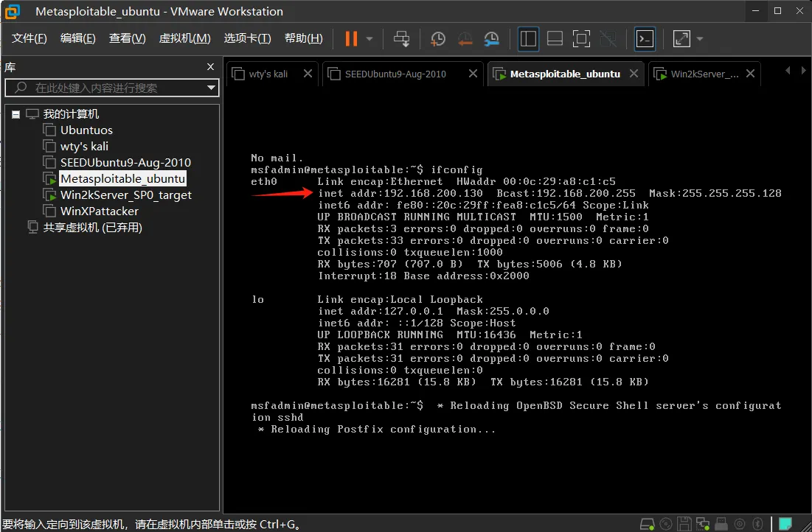Close the SEEDUbuntu9-Aug-2010 tab
The image size is (812, 532).
473,74
